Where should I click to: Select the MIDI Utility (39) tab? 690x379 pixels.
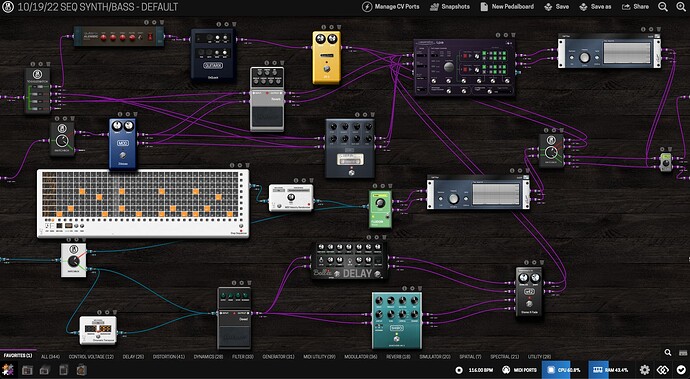click(319, 357)
